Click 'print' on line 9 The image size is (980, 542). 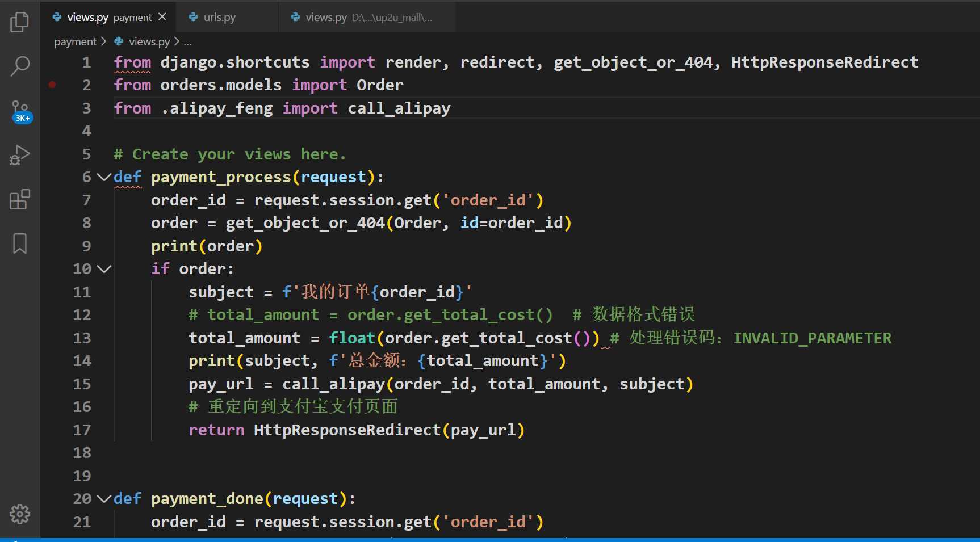pyautogui.click(x=174, y=246)
